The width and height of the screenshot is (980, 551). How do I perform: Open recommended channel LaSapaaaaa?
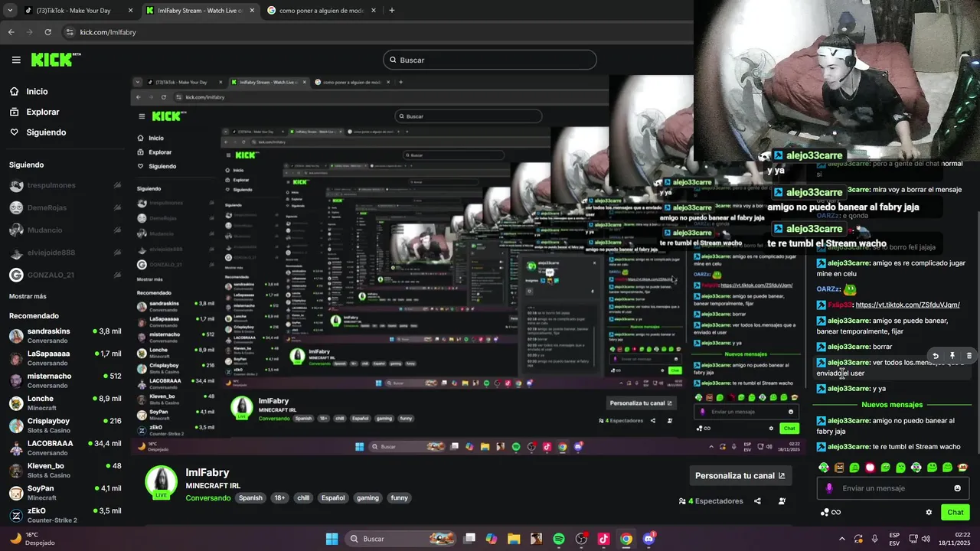[x=65, y=358]
